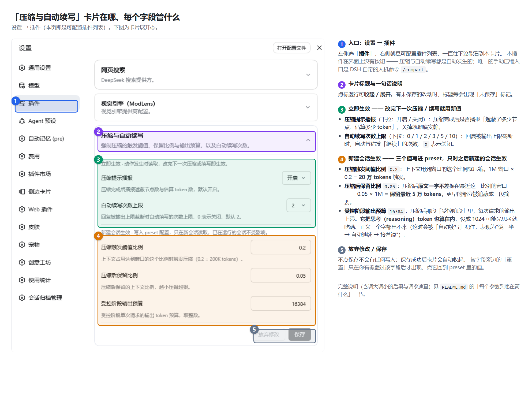This screenshot has width=532, height=406.
Task: Click the icon beside 插件市场
Action: pos(22,174)
